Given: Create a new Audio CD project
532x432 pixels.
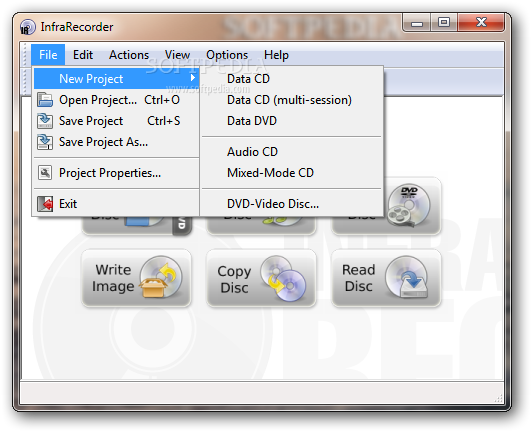Looking at the screenshot, I should coord(291,152).
